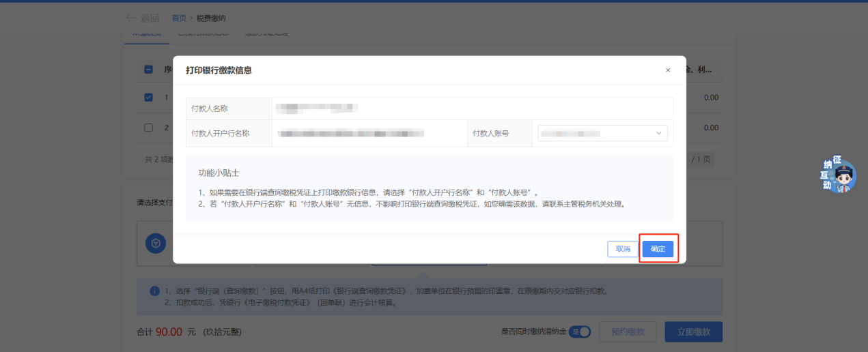Screen dimensions: 868x352
Task: Click the blue info icon in the notice
Action: pos(155,291)
